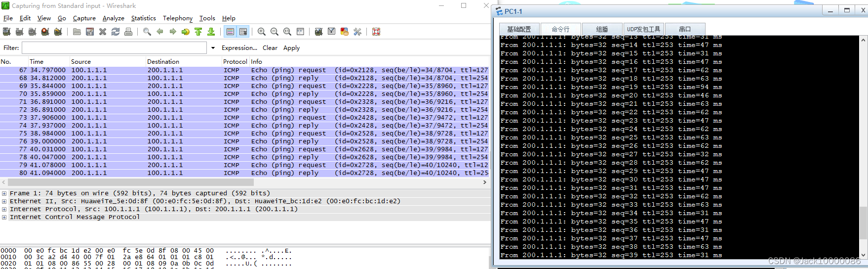
Task: Focus the display Filter input field
Action: (x=114, y=48)
